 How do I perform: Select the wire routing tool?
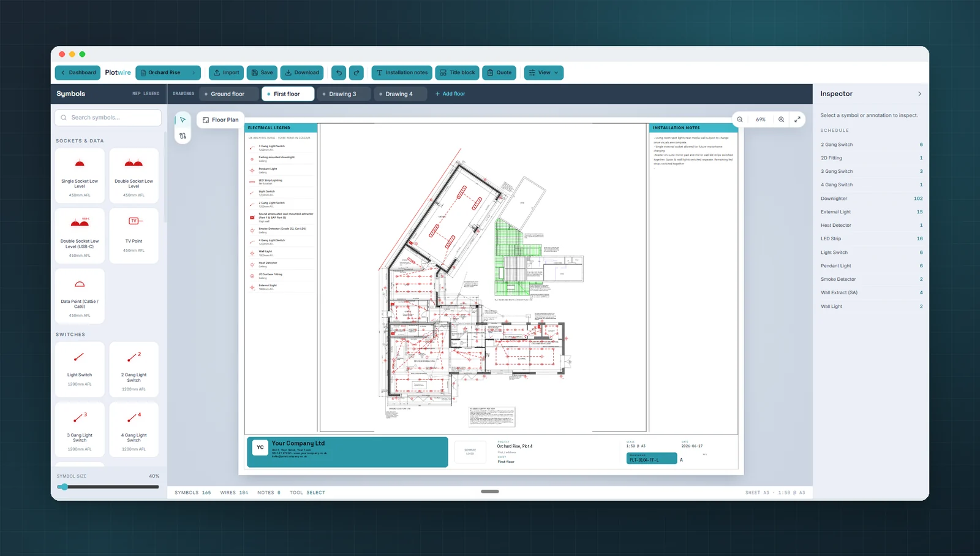(x=183, y=136)
